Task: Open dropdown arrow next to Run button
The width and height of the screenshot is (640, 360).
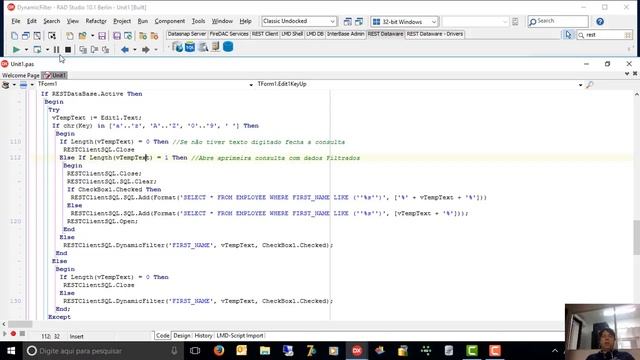Action: coord(27,50)
